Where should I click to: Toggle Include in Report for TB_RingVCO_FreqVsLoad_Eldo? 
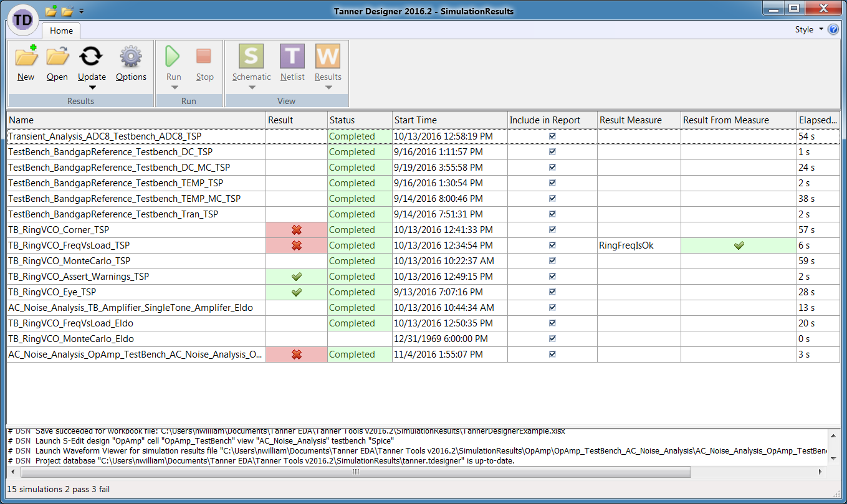[552, 323]
